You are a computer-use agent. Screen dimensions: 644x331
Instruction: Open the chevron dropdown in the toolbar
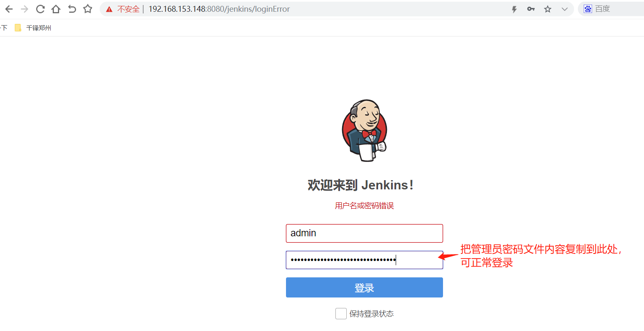(x=564, y=8)
